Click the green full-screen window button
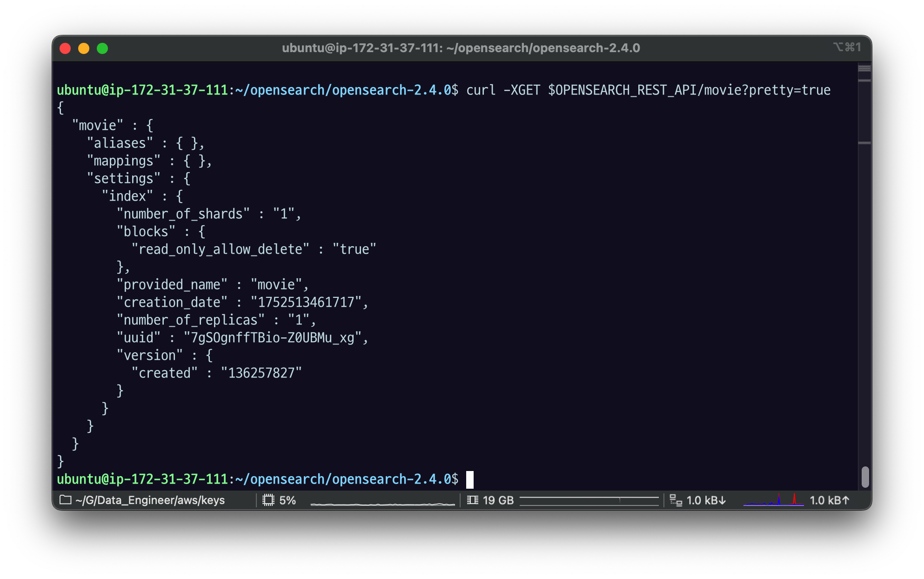The image size is (924, 579). 102,48
